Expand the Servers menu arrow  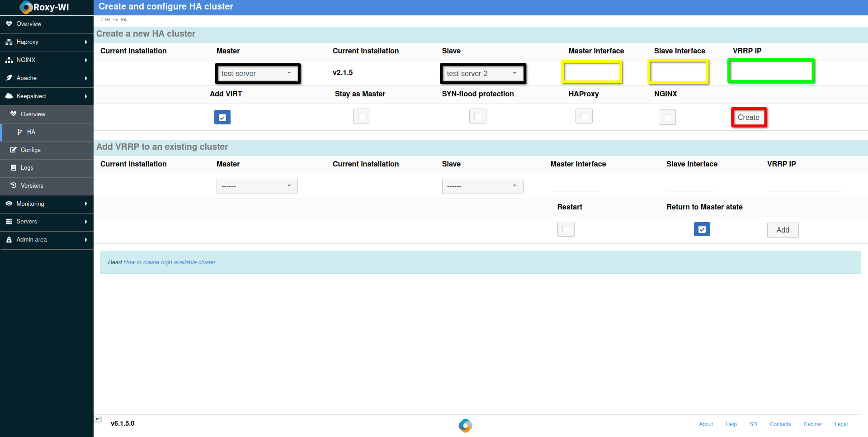point(86,222)
